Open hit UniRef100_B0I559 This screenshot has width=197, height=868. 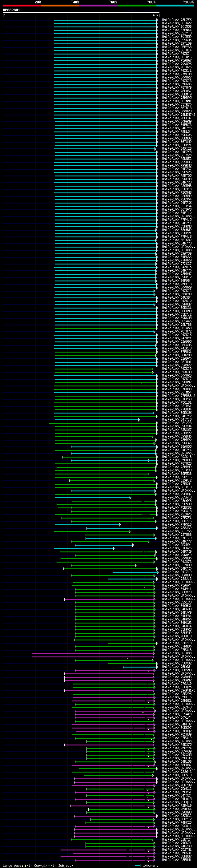click(x=177, y=37)
